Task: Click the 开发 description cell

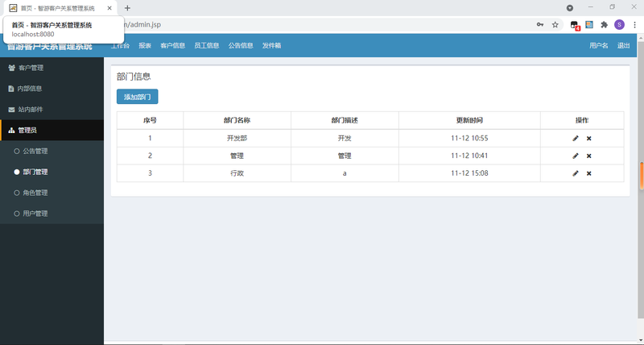Action: tap(345, 138)
